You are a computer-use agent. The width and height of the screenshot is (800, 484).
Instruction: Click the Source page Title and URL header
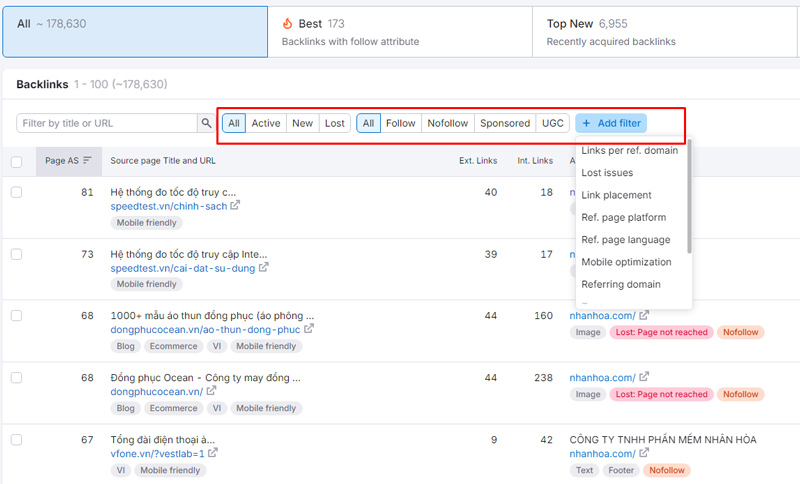pos(163,161)
